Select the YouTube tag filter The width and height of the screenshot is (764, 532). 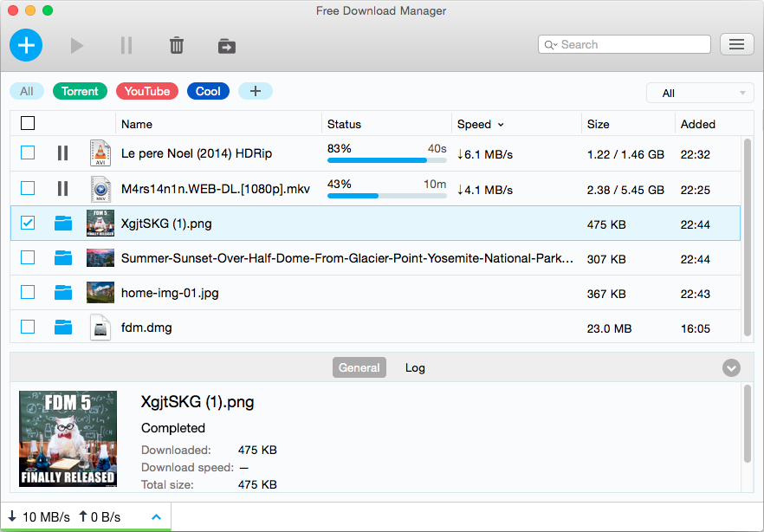tap(147, 91)
